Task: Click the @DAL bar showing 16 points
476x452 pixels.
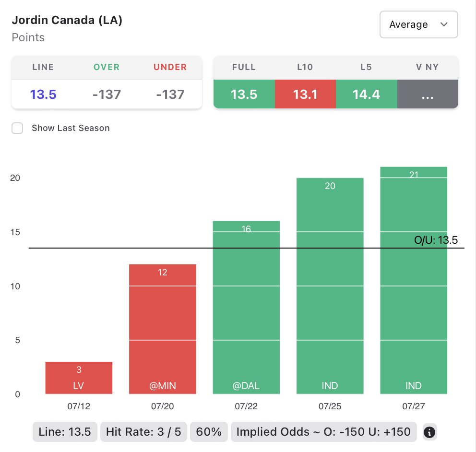Action: pos(246,308)
